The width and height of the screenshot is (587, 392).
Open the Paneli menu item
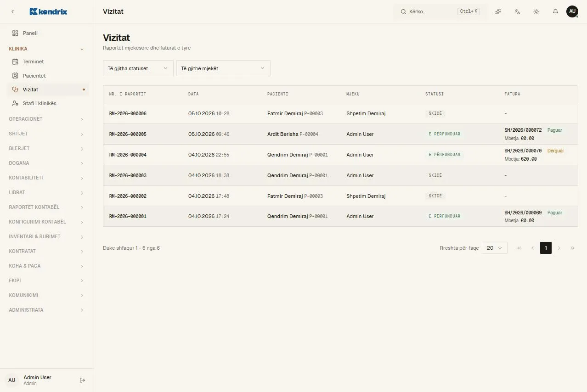pyautogui.click(x=48, y=33)
